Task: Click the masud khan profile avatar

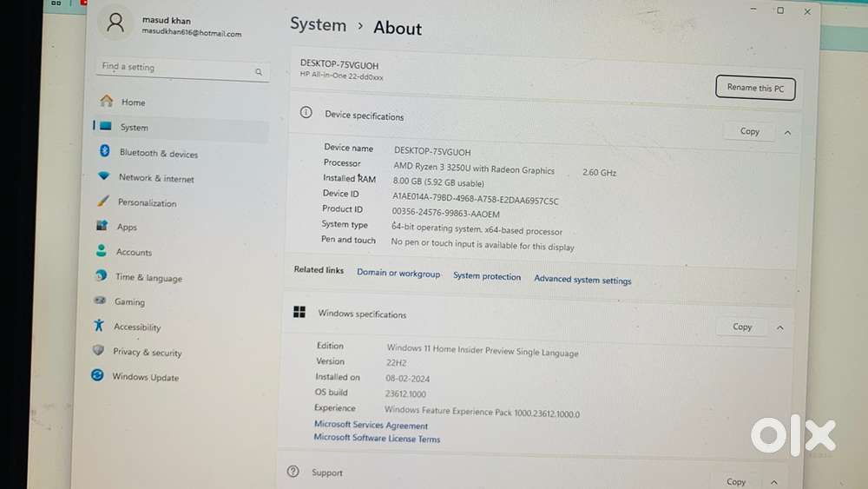Action: click(115, 23)
